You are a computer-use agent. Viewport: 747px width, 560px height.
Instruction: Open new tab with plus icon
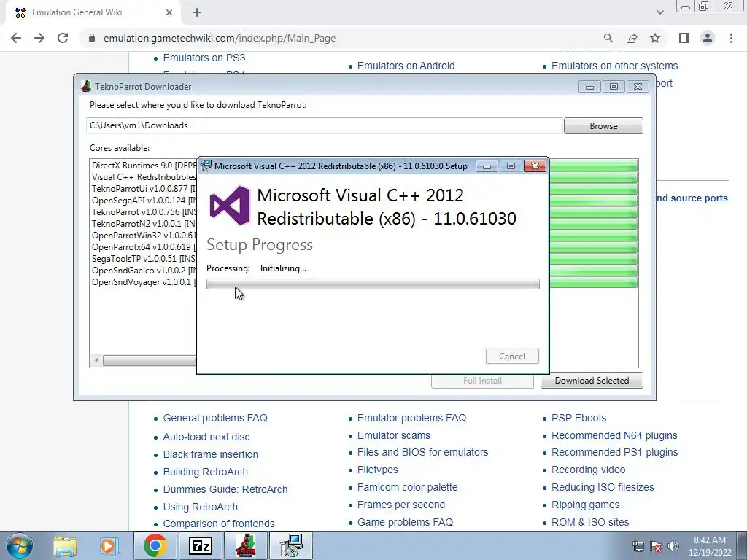pos(197,13)
